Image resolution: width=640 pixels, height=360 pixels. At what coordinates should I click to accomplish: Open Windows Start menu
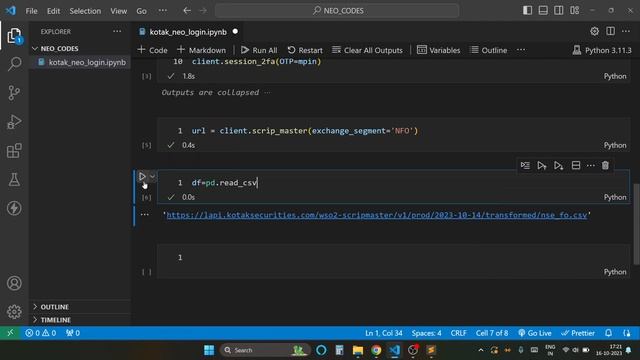(x=209, y=350)
